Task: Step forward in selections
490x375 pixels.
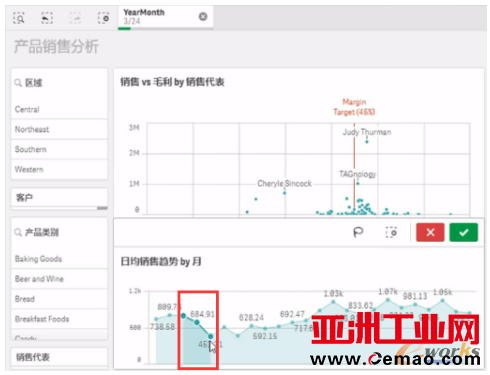Action: tap(75, 18)
